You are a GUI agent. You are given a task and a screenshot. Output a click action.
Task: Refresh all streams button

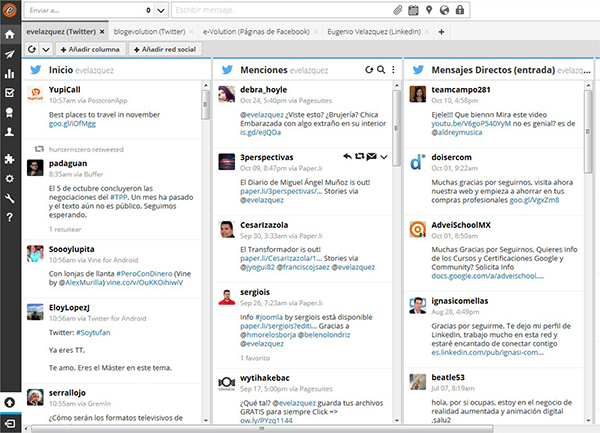(32, 49)
